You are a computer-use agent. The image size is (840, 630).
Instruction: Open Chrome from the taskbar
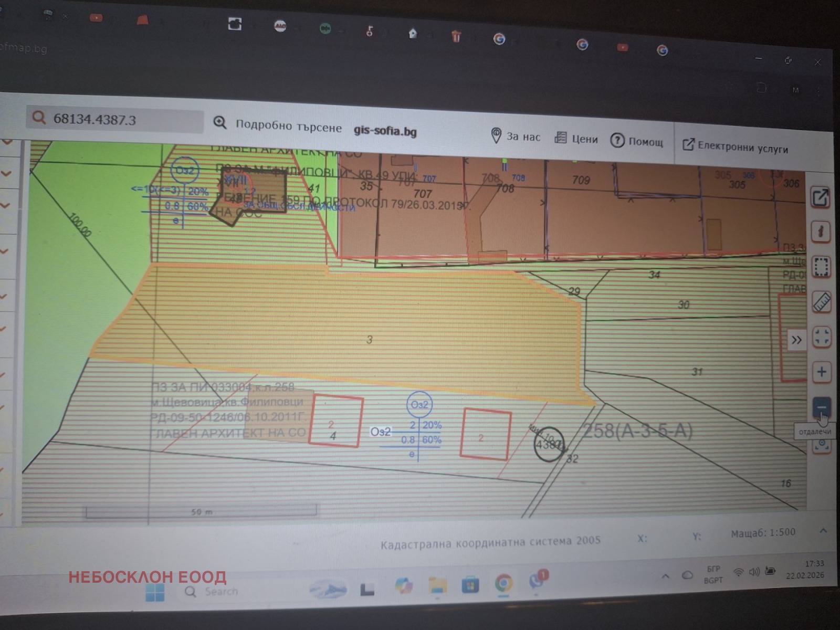[503, 583]
